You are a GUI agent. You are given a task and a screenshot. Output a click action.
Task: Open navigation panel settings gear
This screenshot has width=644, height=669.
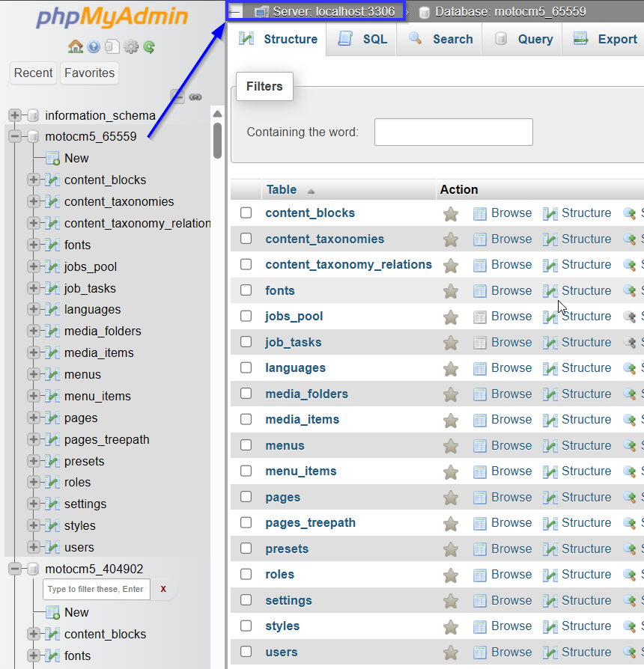131,46
